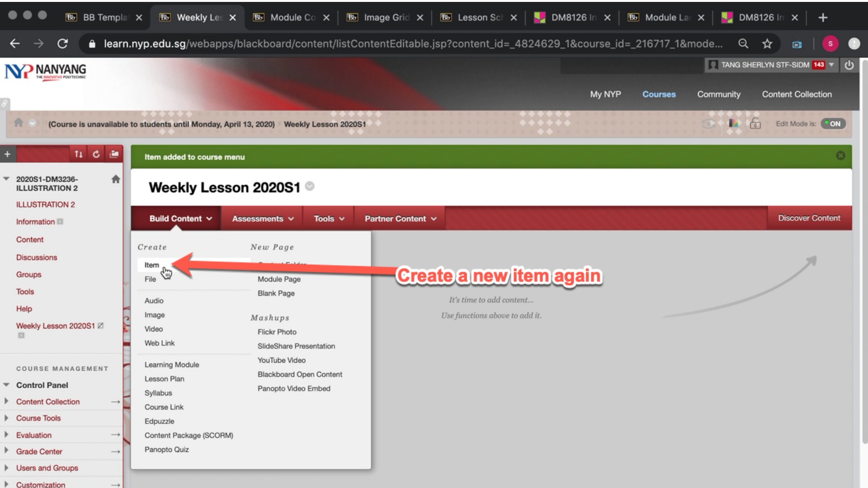Select YouTube Video under Mashups
The width and height of the screenshot is (868, 488).
pyautogui.click(x=281, y=360)
